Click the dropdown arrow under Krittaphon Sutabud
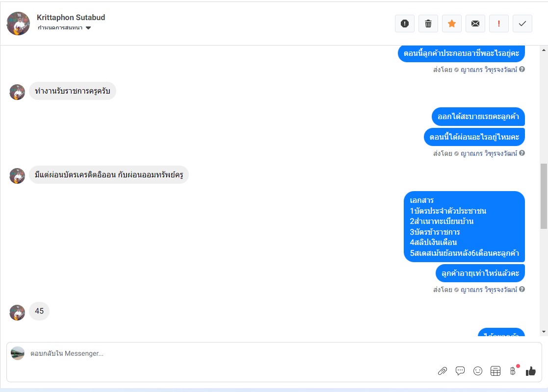548x392 pixels. [x=88, y=28]
